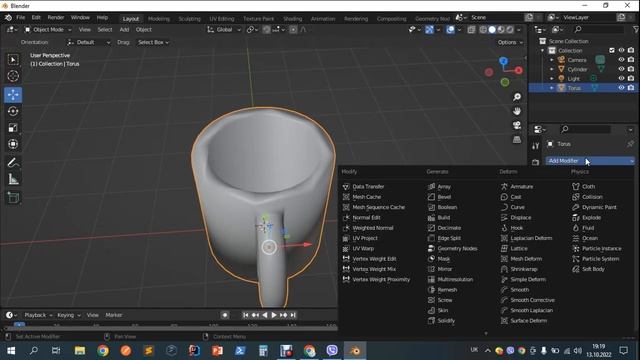Toggle camera view icon
The width and height of the screenshot is (640, 360).
(517, 125)
